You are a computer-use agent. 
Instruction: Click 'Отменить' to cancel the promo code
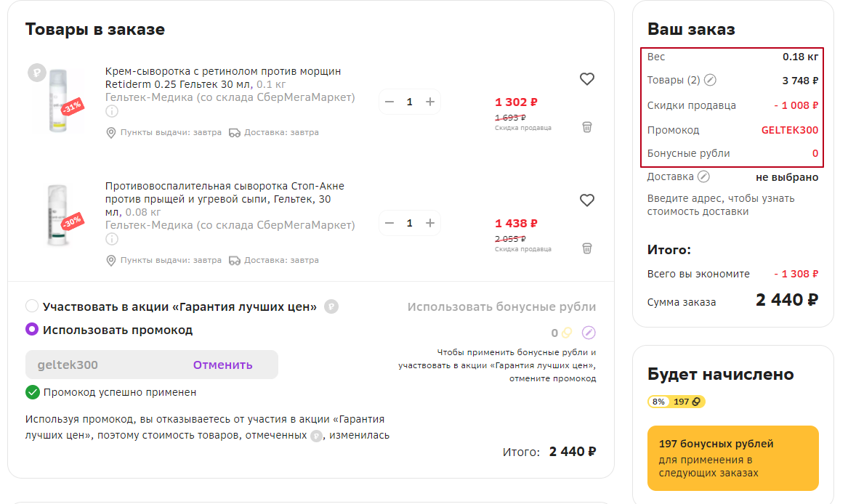pyautogui.click(x=222, y=365)
